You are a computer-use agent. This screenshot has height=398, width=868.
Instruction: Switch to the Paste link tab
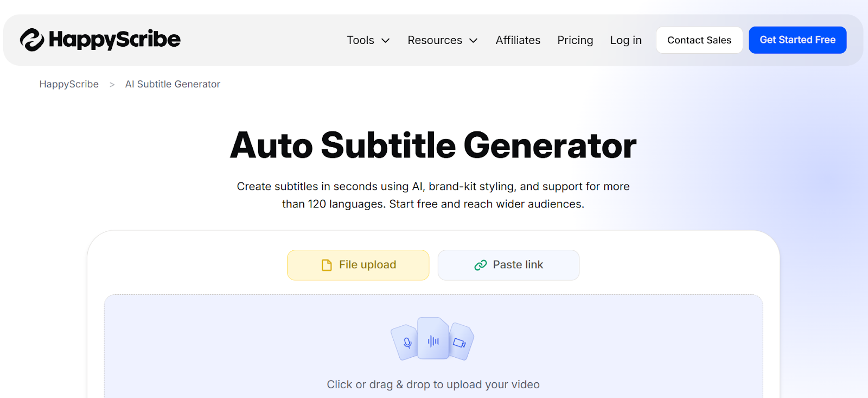click(x=508, y=265)
